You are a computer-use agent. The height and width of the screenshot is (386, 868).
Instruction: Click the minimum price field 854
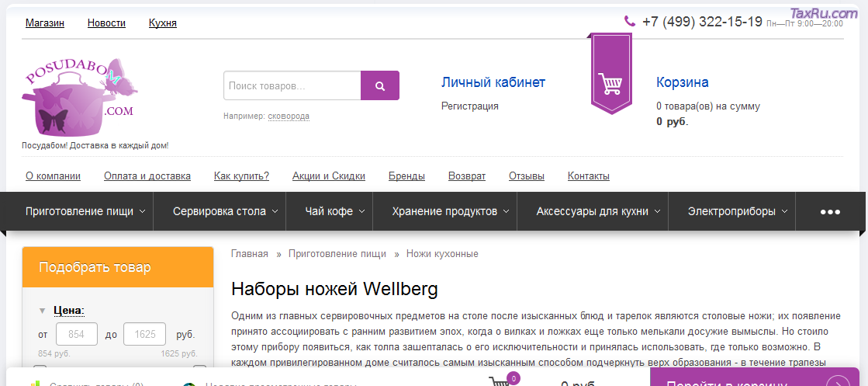(76, 335)
